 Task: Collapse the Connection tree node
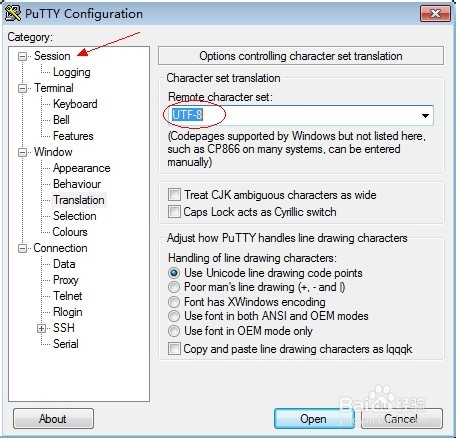22,248
